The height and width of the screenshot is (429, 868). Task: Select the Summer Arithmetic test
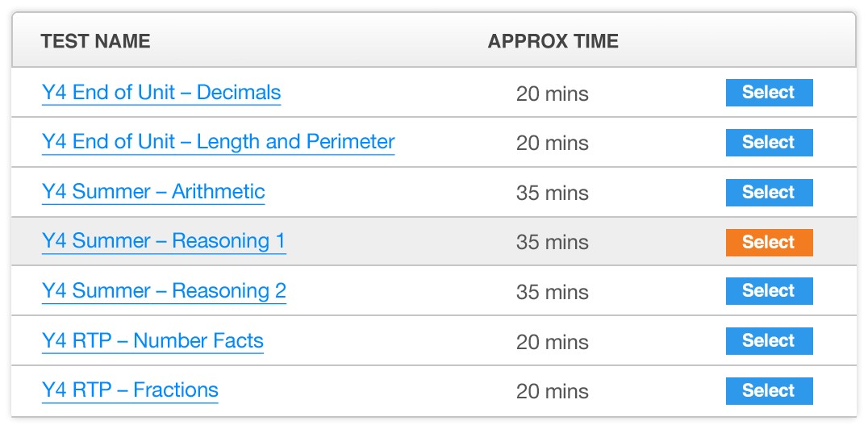click(769, 192)
